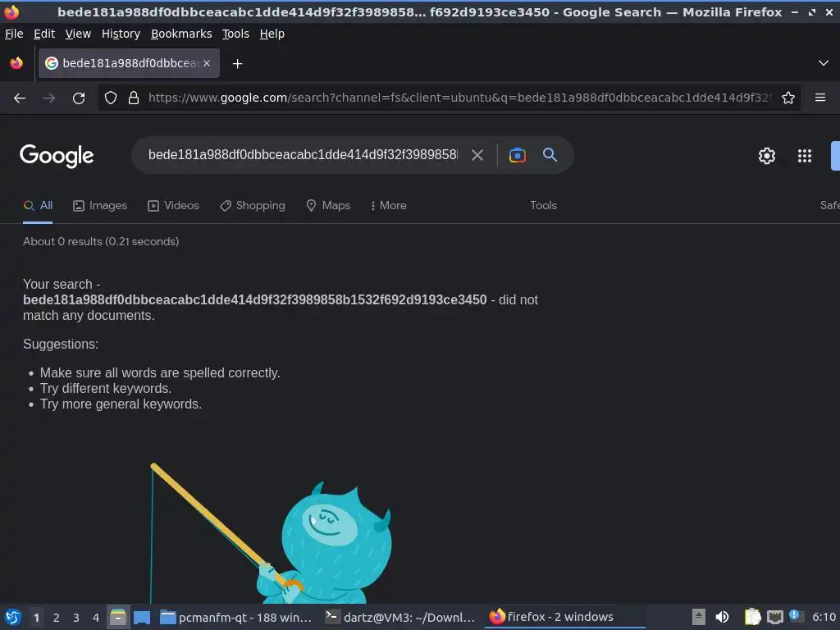Search by image camera icon
Image resolution: width=840 pixels, height=630 pixels.
(517, 155)
